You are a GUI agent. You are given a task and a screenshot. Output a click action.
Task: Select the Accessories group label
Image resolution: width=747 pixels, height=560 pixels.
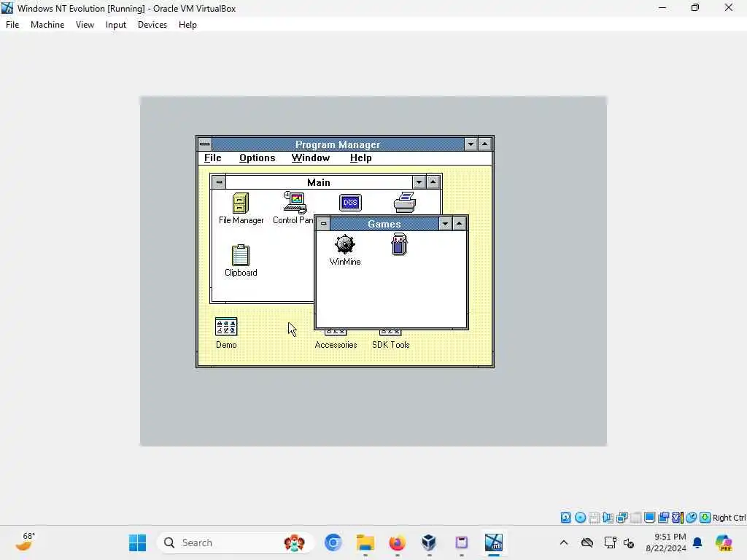point(336,345)
